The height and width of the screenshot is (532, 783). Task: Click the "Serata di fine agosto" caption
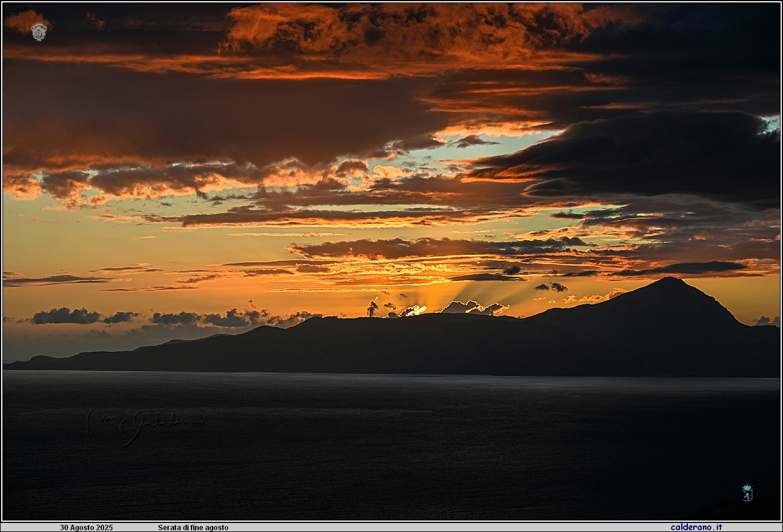pos(193,527)
